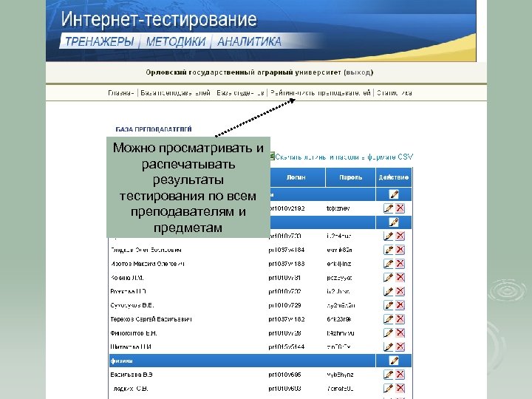Delete the teacher with login pr1010v731

pos(400,278)
